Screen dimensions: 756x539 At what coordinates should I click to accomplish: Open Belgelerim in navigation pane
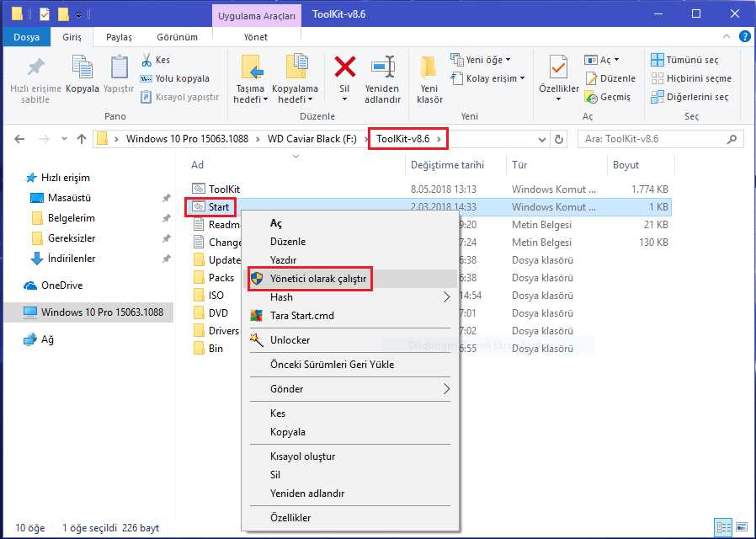coord(71,218)
